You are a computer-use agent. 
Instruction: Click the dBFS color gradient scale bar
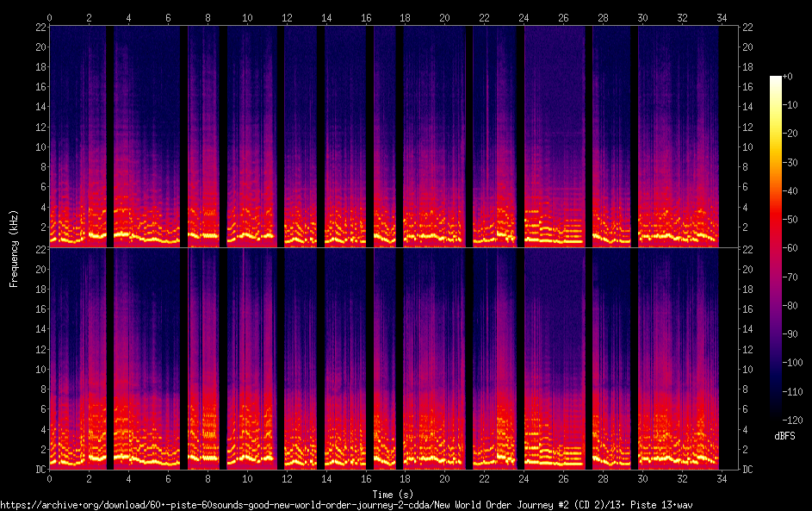pos(775,247)
